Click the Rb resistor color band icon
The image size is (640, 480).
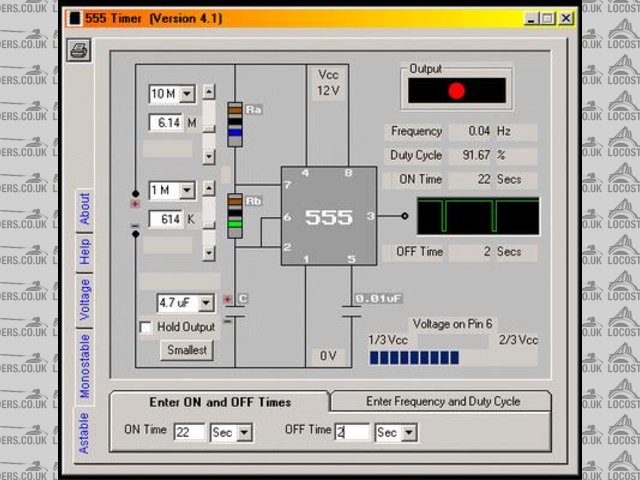pos(235,213)
